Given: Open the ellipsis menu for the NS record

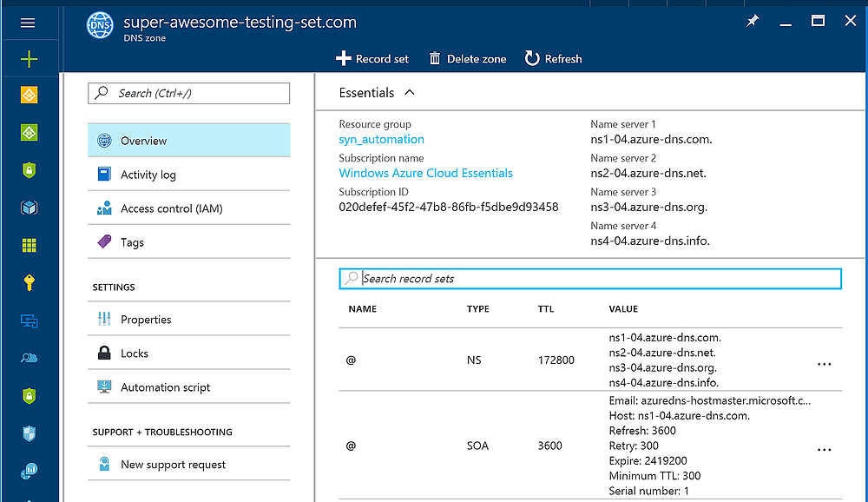Looking at the screenshot, I should coord(825,364).
